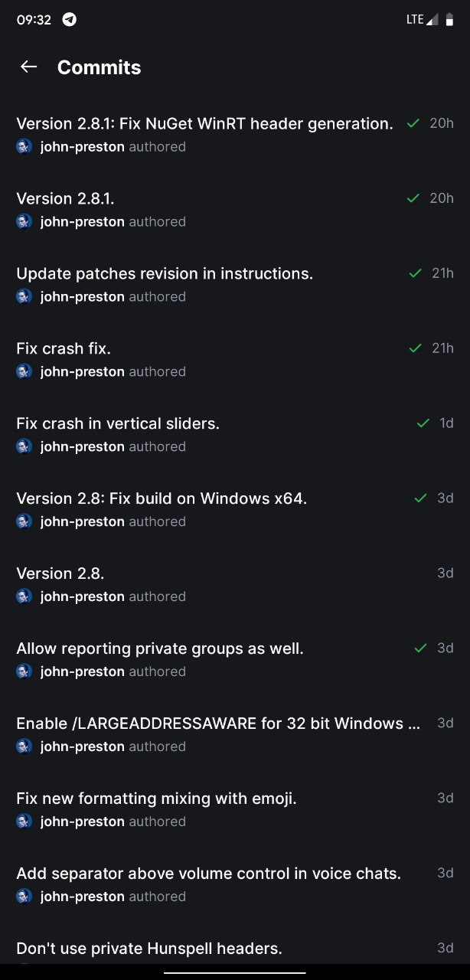
Task: Open the 'Update patches revision in instructions.' commit
Action: click(x=165, y=274)
